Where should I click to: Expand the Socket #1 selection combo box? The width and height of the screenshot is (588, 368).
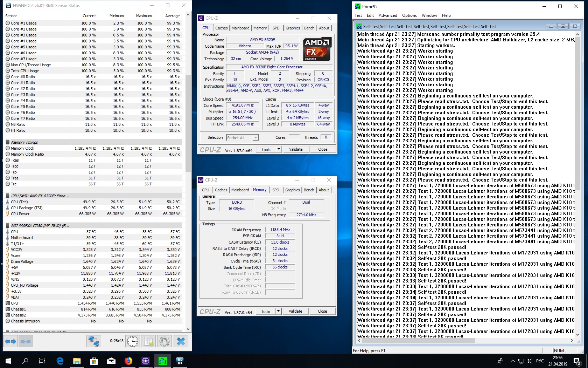(255, 138)
